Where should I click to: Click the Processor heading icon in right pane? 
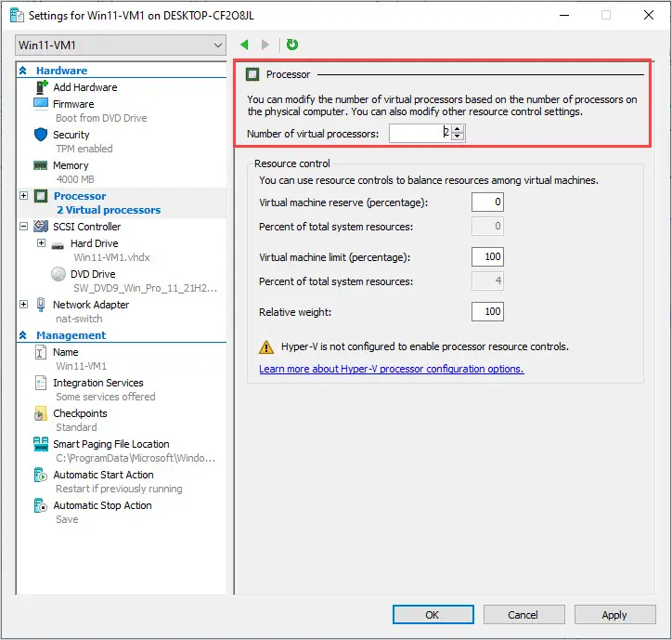(x=252, y=74)
